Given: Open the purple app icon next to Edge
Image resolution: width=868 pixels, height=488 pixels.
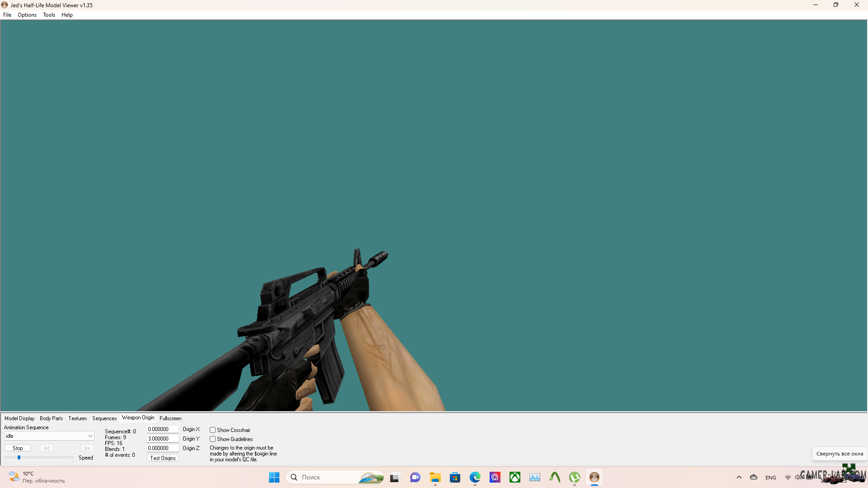Looking at the screenshot, I should (495, 478).
